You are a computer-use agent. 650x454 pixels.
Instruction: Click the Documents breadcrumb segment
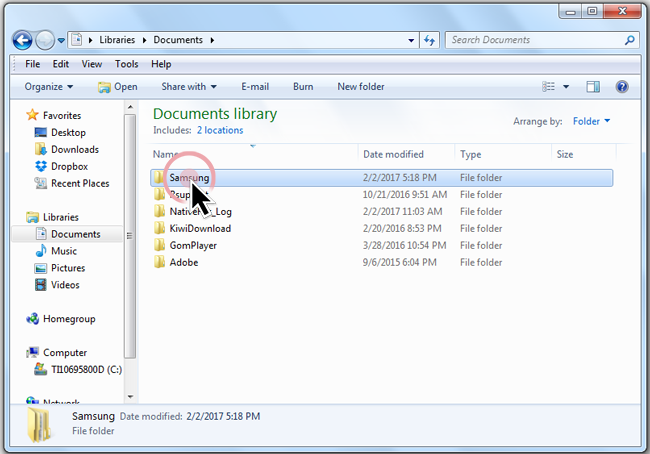pyautogui.click(x=178, y=40)
